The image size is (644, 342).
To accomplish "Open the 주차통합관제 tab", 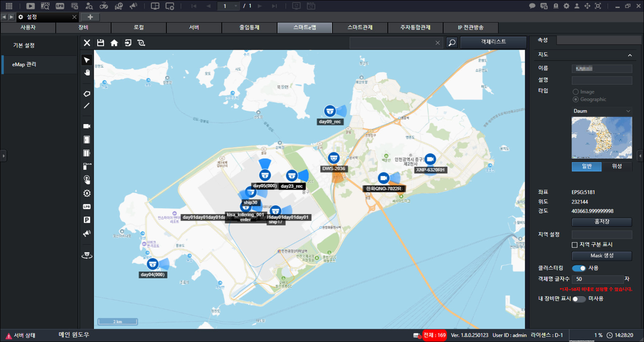I will 415,28.
